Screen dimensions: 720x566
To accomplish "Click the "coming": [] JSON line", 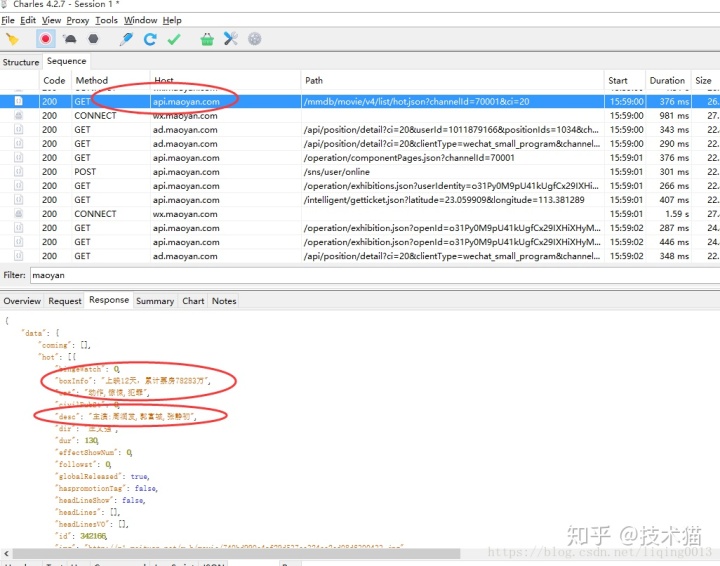I will click(64, 345).
